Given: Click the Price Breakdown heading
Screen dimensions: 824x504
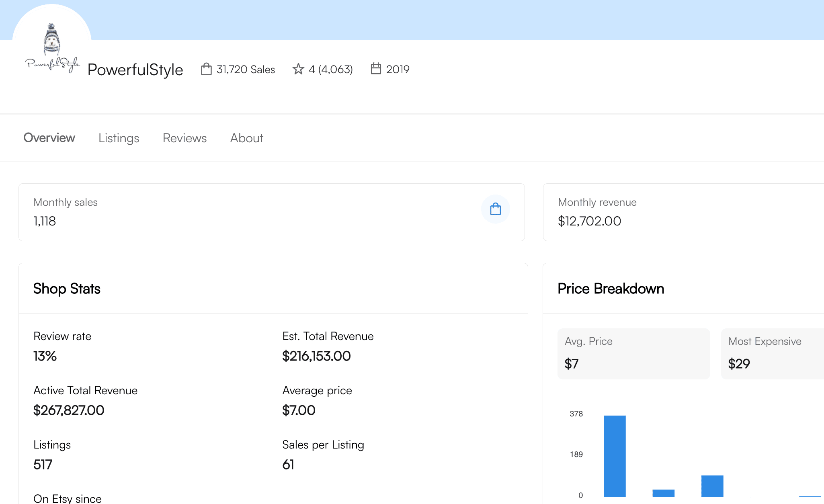Looking at the screenshot, I should [x=611, y=289].
